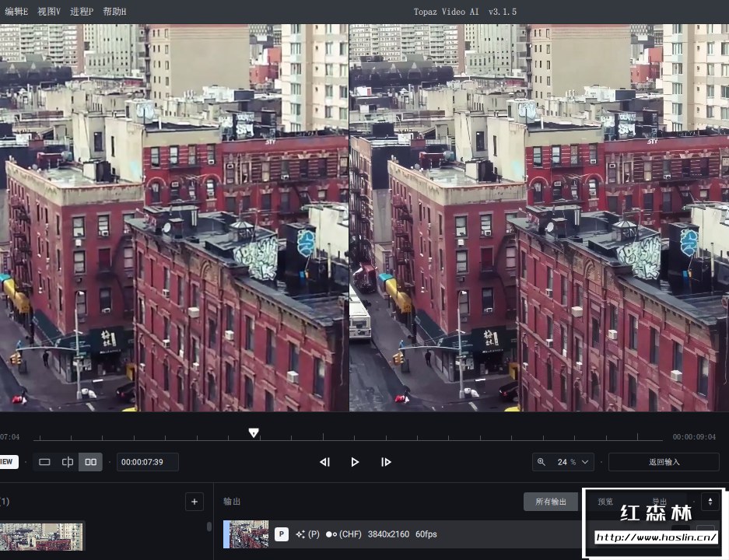Click the frame interpolation (CHF) icon
The image size is (729, 560).
(x=344, y=534)
